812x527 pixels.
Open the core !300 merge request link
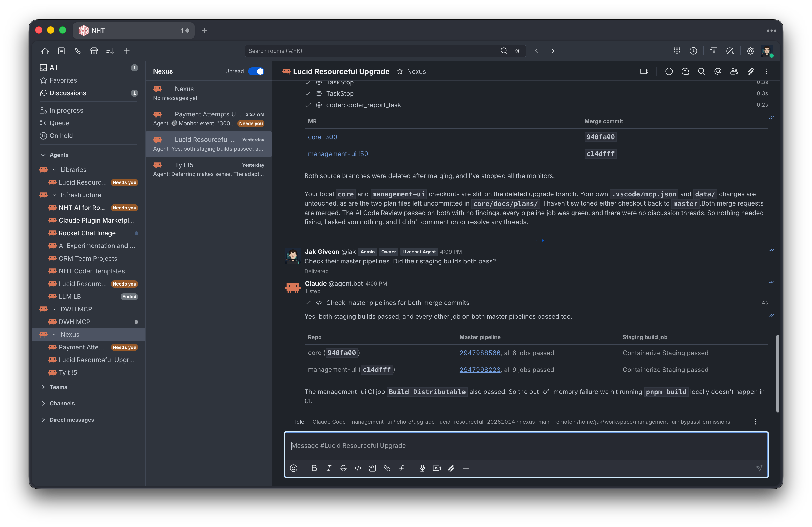[322, 137]
